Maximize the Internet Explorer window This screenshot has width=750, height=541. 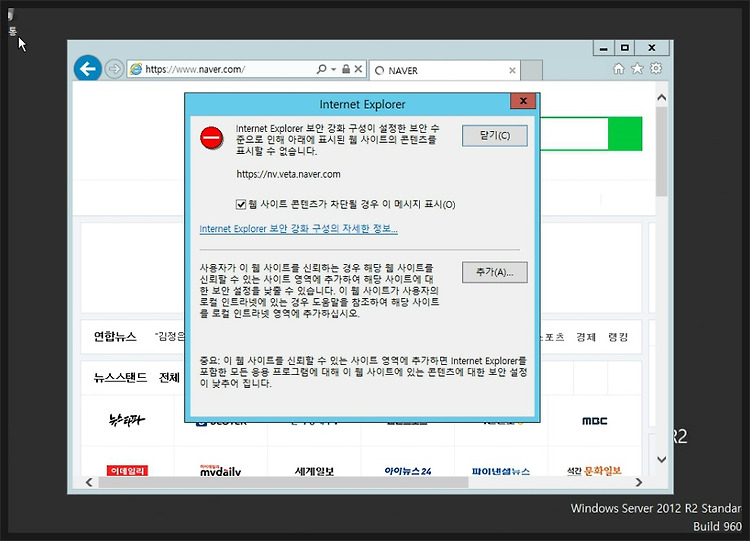[x=625, y=48]
